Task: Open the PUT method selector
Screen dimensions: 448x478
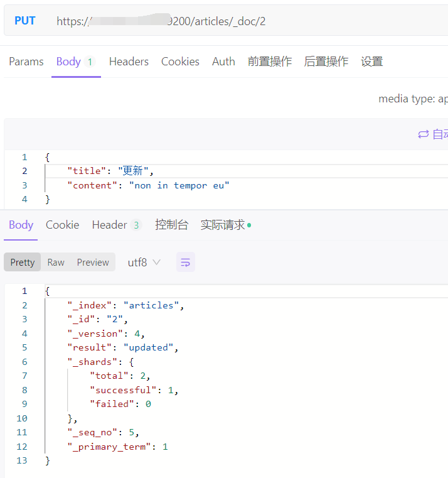Action: pyautogui.click(x=25, y=21)
